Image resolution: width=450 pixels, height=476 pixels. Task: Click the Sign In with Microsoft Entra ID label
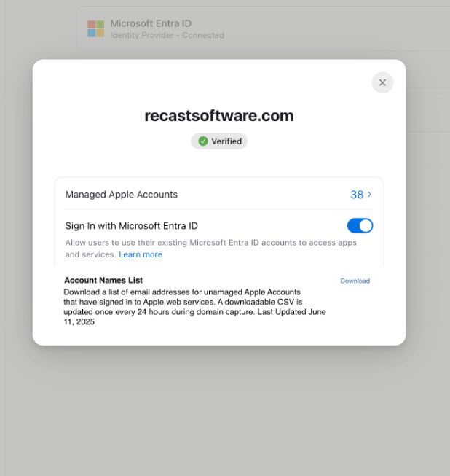click(131, 226)
